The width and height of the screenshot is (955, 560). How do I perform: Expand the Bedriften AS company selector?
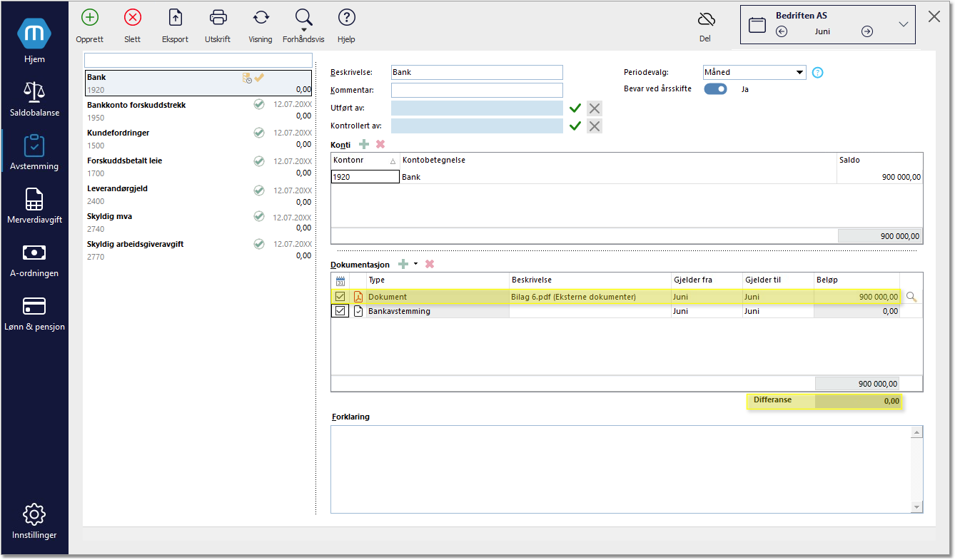pos(904,24)
